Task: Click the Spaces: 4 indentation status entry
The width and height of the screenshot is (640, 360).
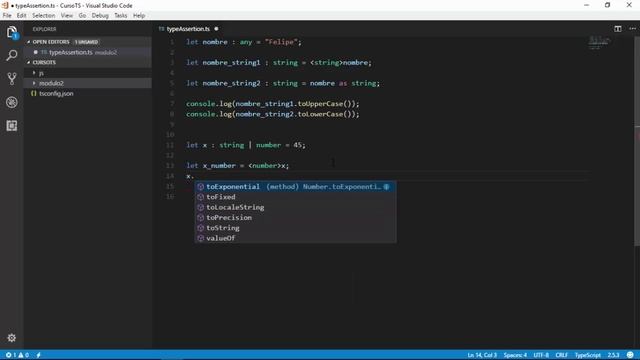Action: [x=515, y=355]
